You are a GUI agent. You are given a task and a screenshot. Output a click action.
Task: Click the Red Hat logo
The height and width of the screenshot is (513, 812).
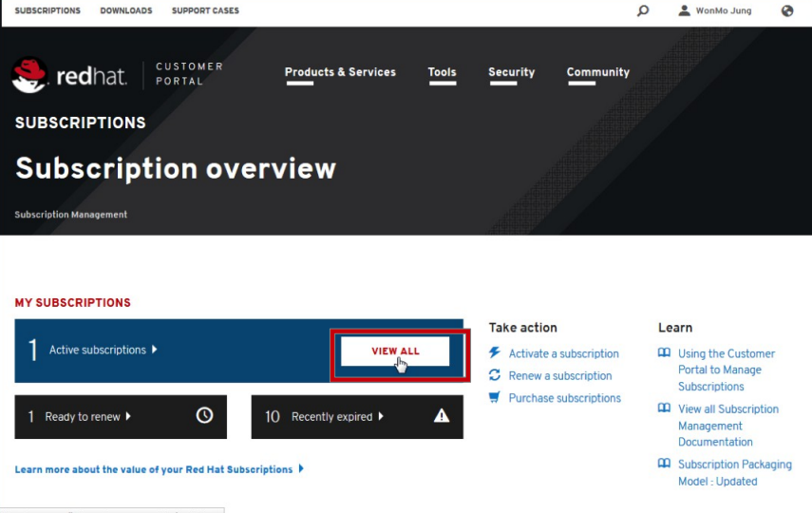(x=69, y=75)
